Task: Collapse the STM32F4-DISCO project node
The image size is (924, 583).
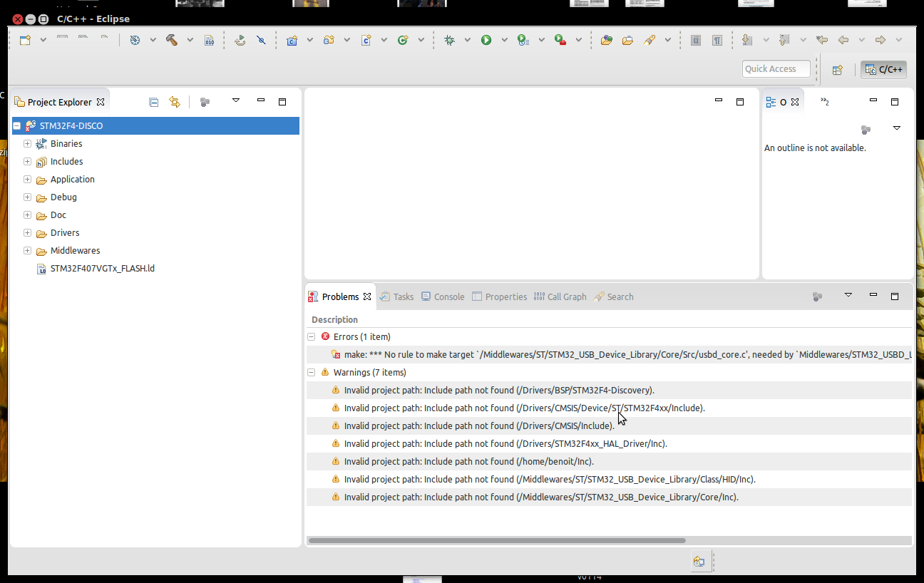Action: [x=16, y=125]
